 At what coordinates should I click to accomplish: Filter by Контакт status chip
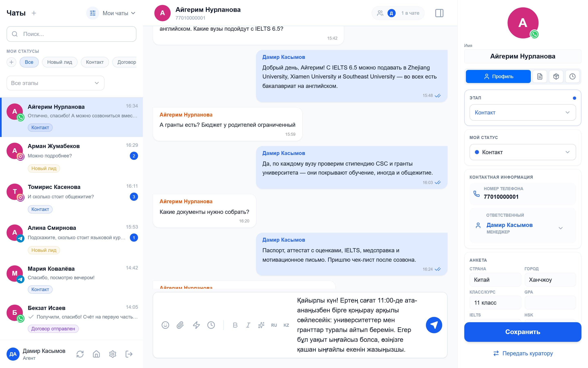(95, 62)
